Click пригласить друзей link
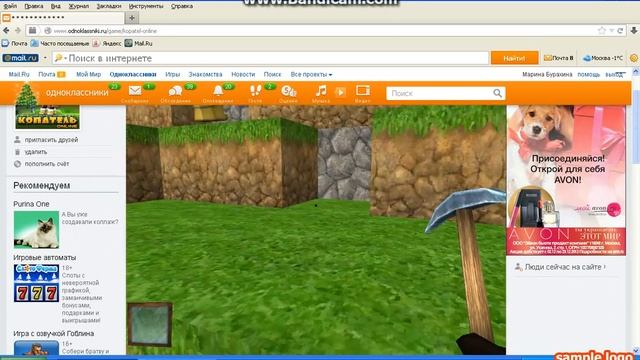640x360 pixels. coord(51,140)
